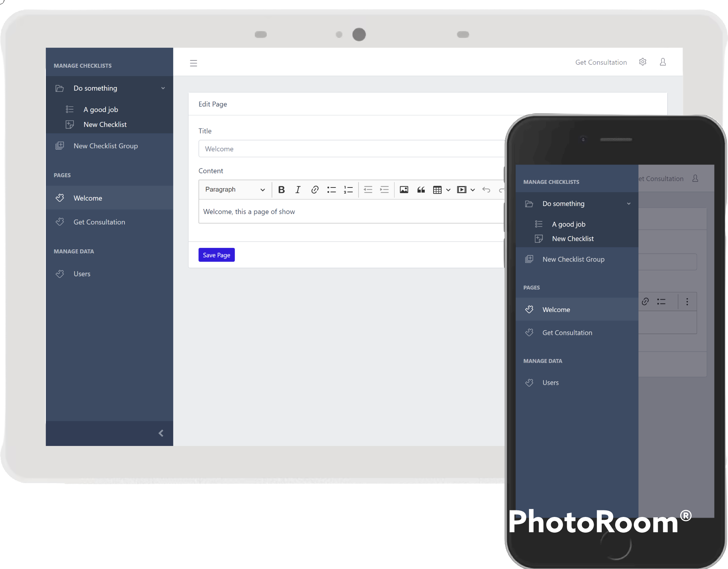728x569 pixels.
Task: Click the Italic formatting icon
Action: click(x=298, y=189)
